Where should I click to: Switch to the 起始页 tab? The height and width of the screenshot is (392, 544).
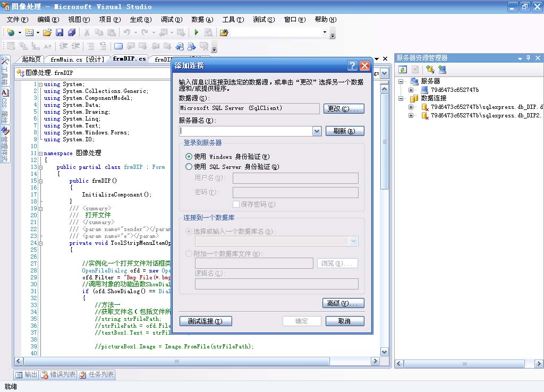(31, 59)
